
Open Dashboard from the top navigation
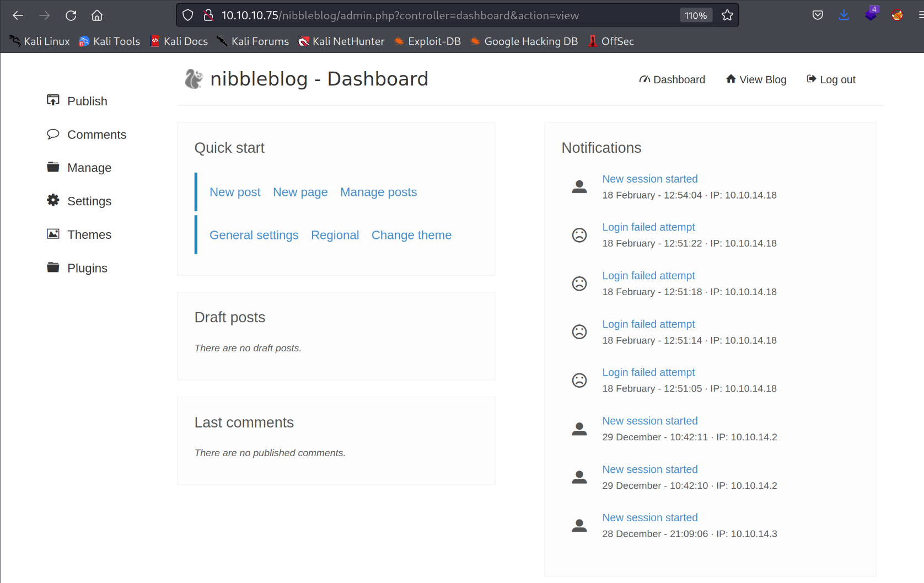(672, 79)
